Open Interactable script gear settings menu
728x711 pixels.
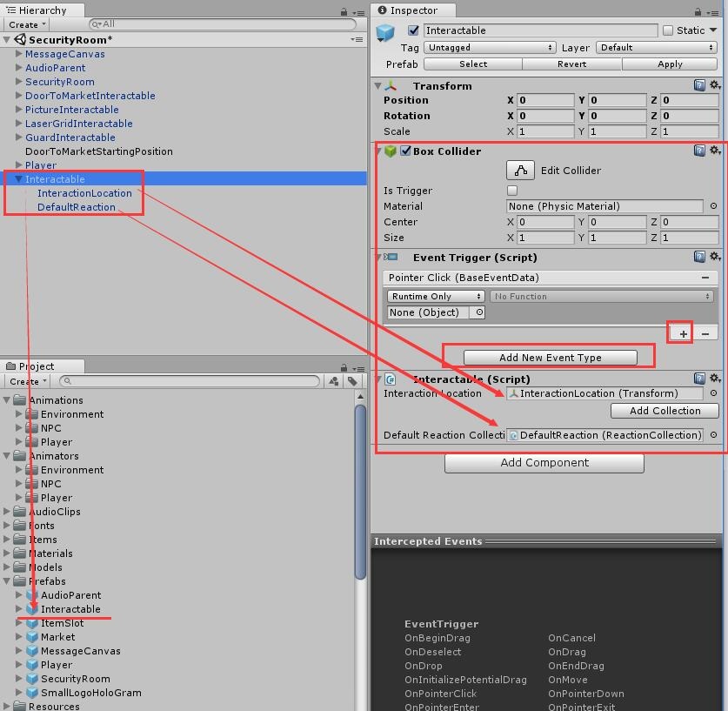(715, 379)
